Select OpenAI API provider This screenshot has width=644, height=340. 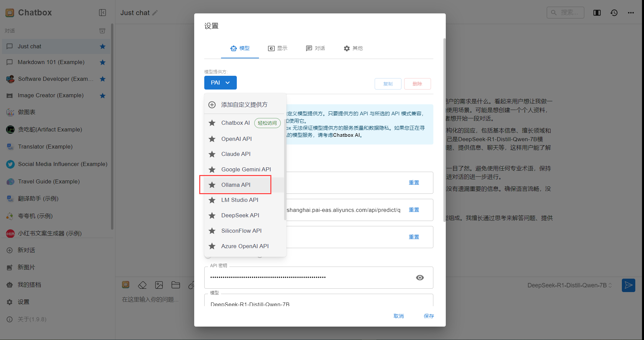[x=244, y=139]
